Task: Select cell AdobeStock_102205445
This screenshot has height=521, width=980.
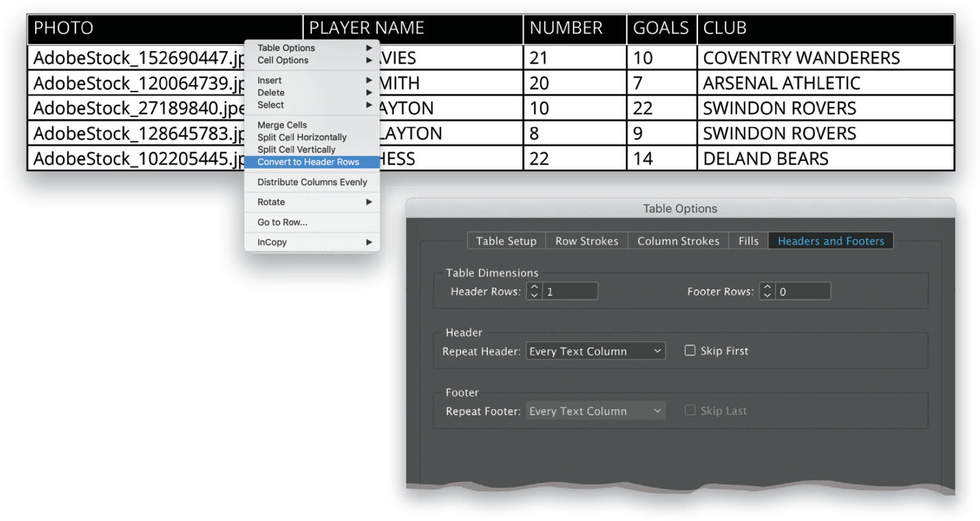Action: 137,159
